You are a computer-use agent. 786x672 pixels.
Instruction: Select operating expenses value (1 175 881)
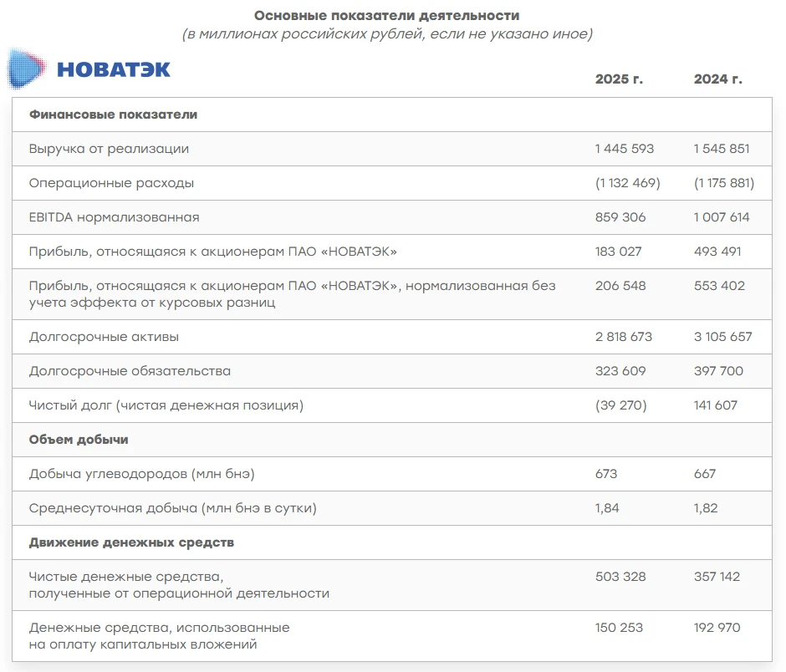pos(724,183)
